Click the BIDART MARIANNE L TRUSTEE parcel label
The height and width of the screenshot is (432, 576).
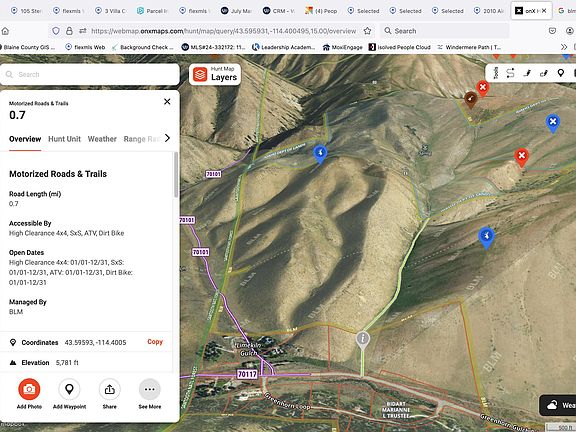(x=396, y=410)
